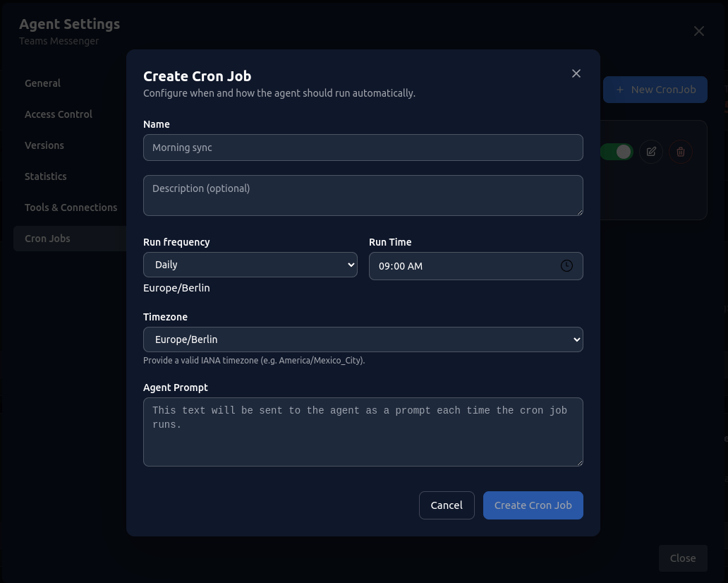This screenshot has width=728, height=583.
Task: Switch to the Statistics tab
Action: pos(45,176)
